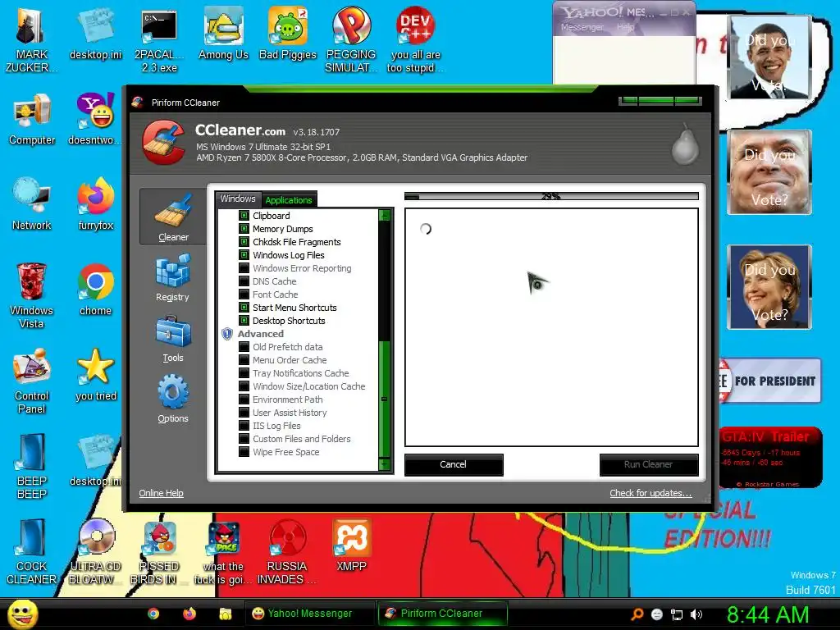Click the 29% cleaning progress bar
The width and height of the screenshot is (840, 630).
(551, 196)
